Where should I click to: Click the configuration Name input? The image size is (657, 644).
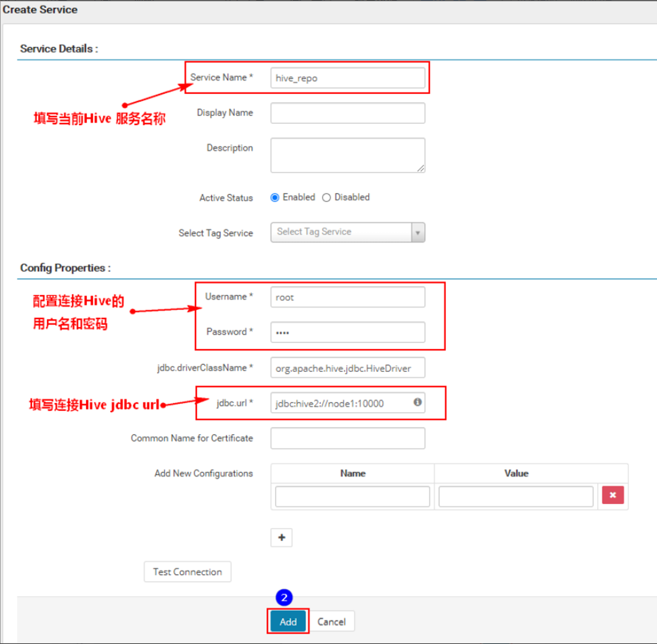click(x=352, y=497)
